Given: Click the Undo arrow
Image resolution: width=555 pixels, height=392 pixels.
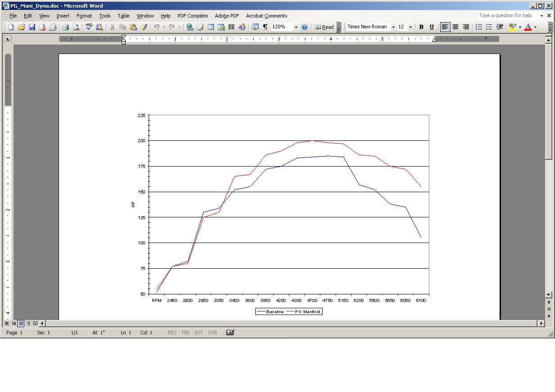Looking at the screenshot, I should click(156, 27).
